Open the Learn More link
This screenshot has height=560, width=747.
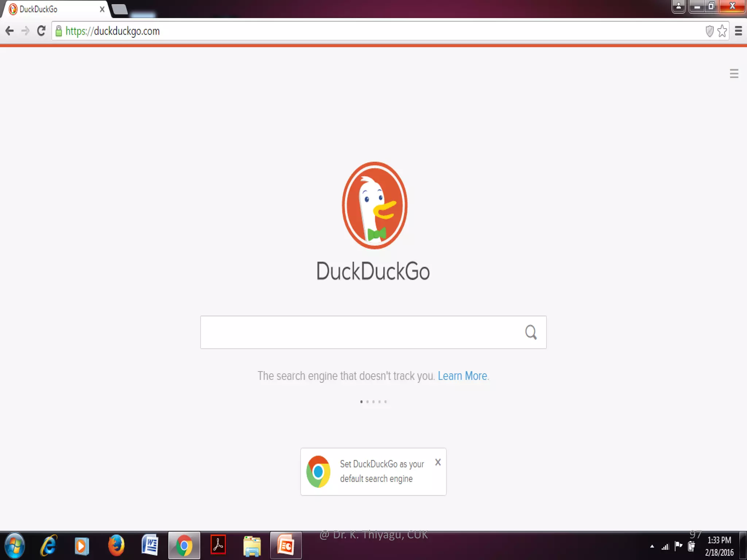click(462, 376)
